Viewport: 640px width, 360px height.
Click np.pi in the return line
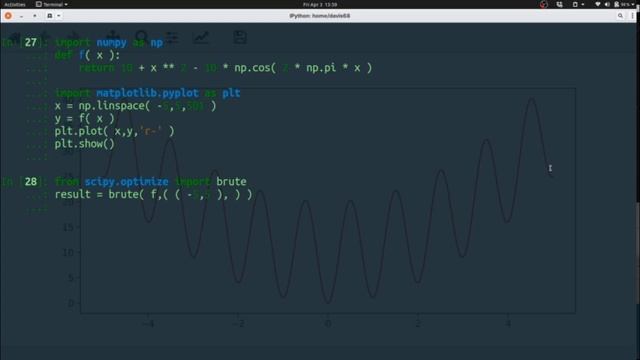point(321,68)
